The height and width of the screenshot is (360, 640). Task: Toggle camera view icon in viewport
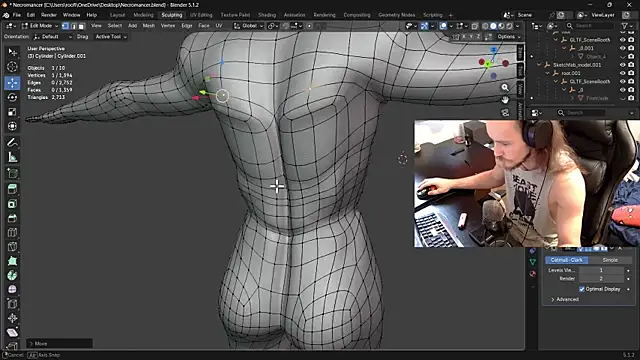tap(505, 112)
